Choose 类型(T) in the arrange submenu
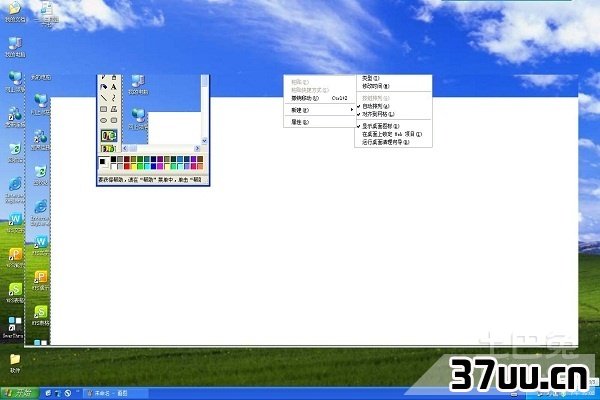600x400 pixels. (x=393, y=78)
